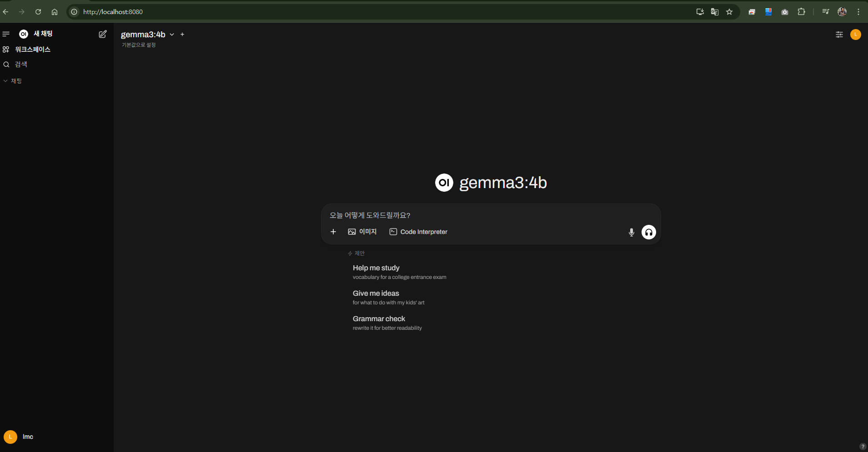Select the Grammar check suggestion
Screen dimensions: 868x452
[x=387, y=323]
